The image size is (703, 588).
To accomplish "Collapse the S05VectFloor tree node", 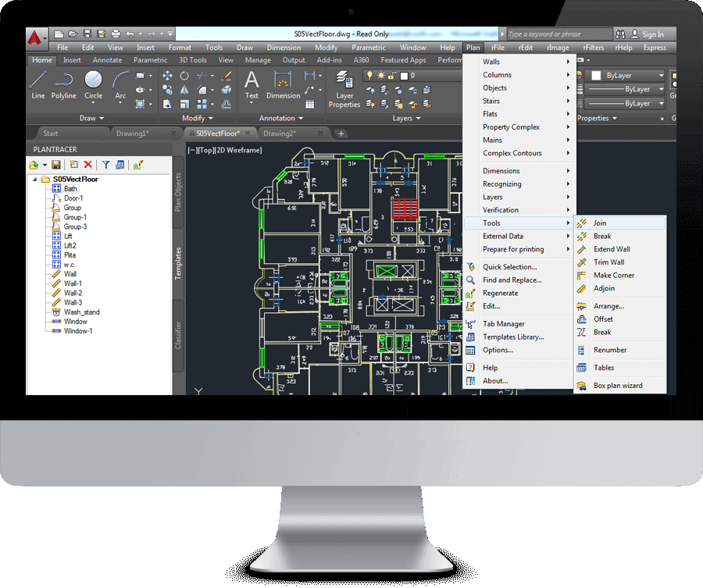I will [x=34, y=180].
